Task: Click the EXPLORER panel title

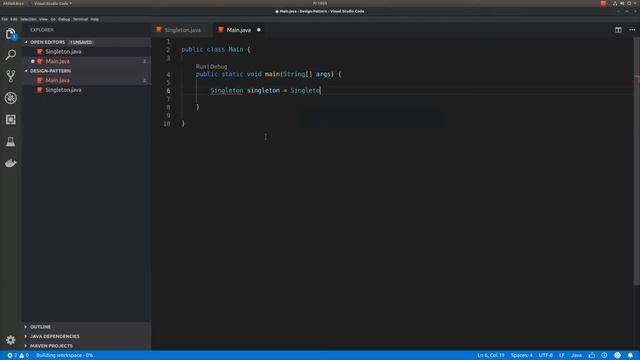Action: click(x=42, y=30)
